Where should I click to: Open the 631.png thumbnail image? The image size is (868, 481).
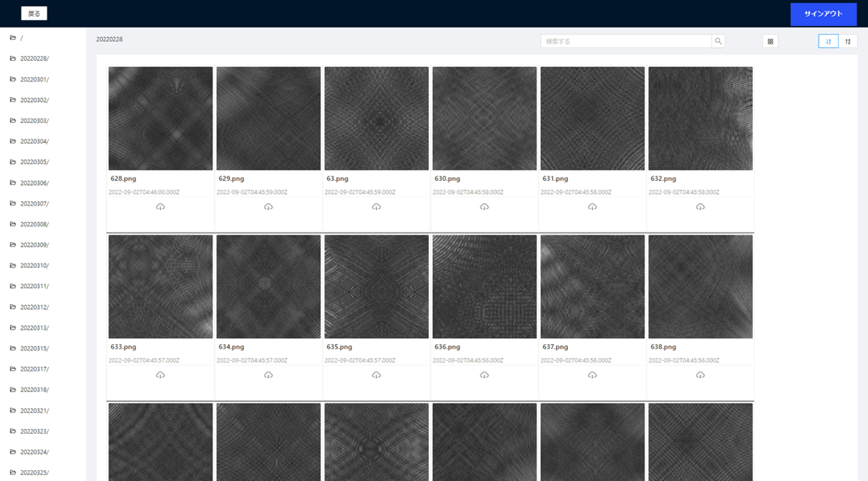point(593,118)
